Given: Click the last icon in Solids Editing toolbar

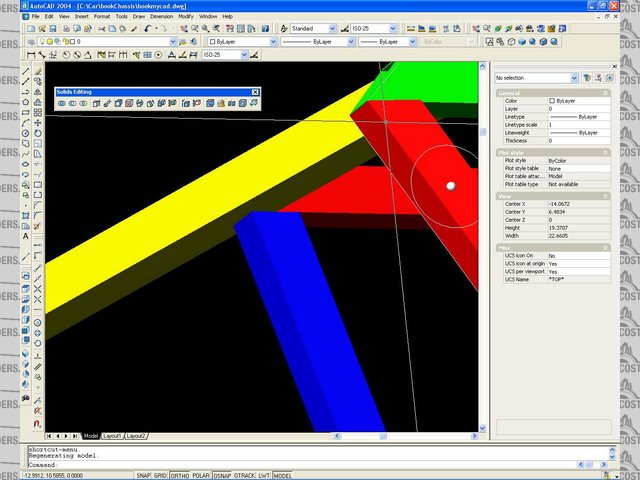Looking at the screenshot, I should tap(254, 102).
